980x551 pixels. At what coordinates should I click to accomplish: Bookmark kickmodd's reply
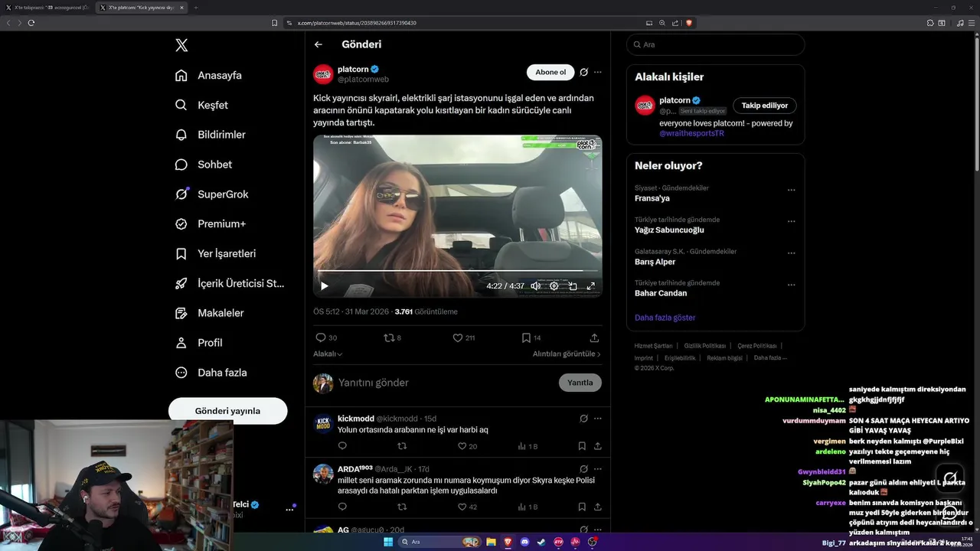(x=582, y=446)
